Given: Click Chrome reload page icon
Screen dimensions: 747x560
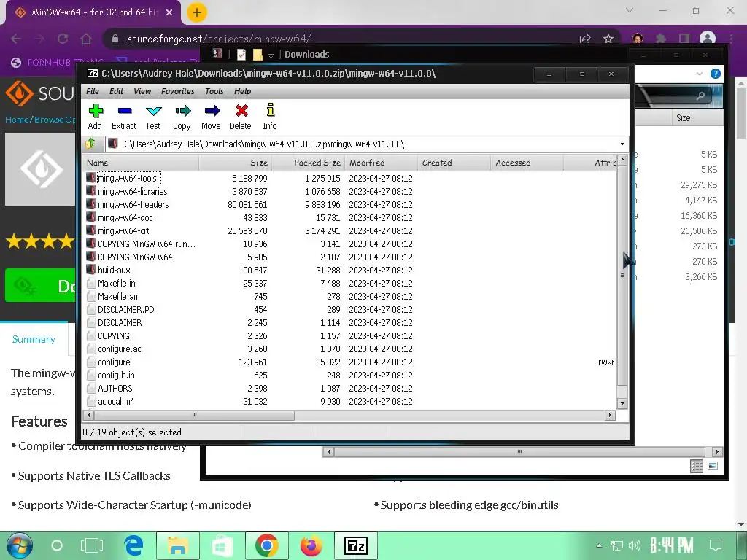Looking at the screenshot, I should coord(63,39).
